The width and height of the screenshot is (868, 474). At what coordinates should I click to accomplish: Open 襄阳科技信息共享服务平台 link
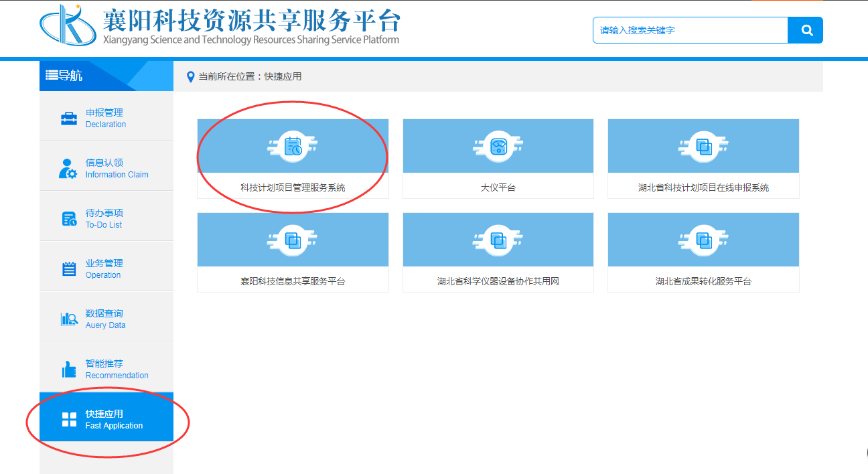[293, 282]
